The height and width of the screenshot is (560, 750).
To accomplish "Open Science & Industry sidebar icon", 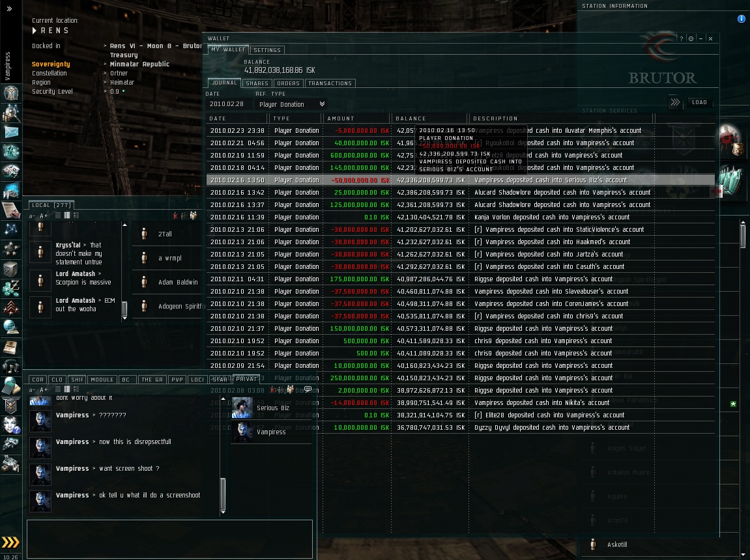I will click(10, 191).
